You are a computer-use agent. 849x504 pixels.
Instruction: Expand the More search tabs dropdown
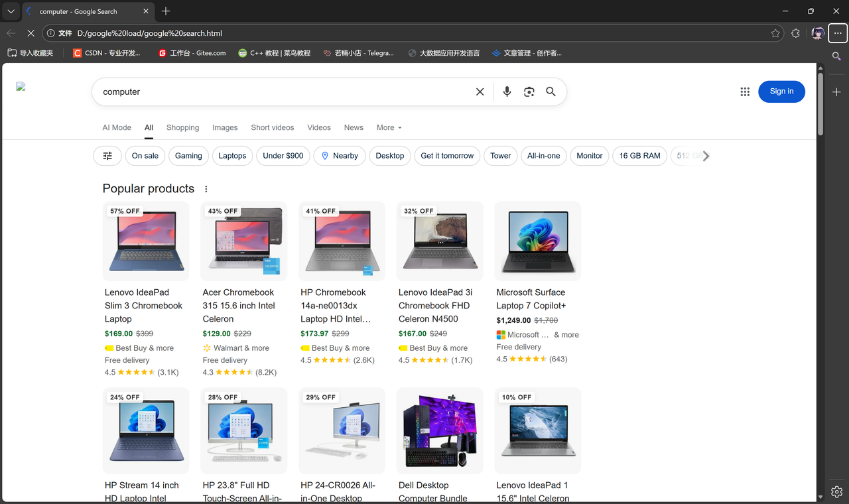(x=389, y=127)
